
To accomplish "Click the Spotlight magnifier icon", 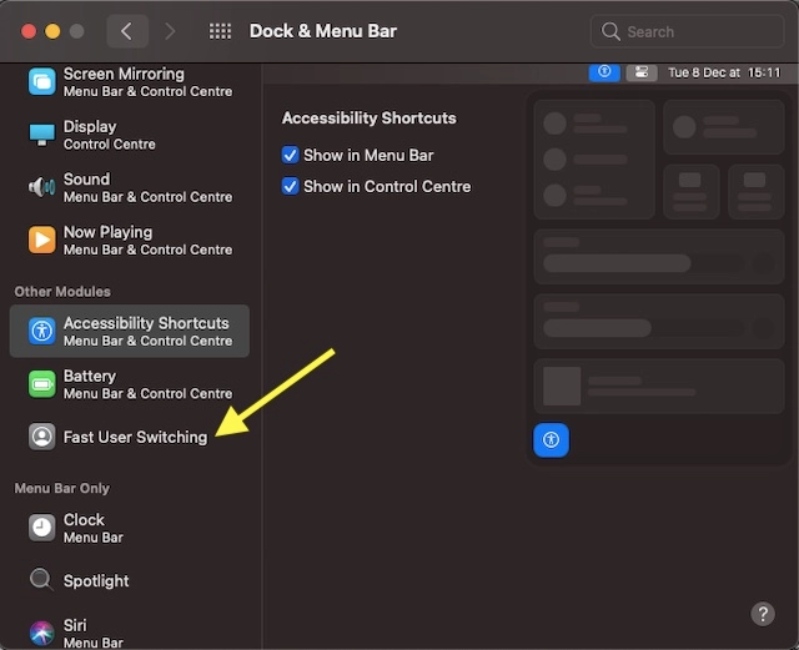I will (x=42, y=580).
